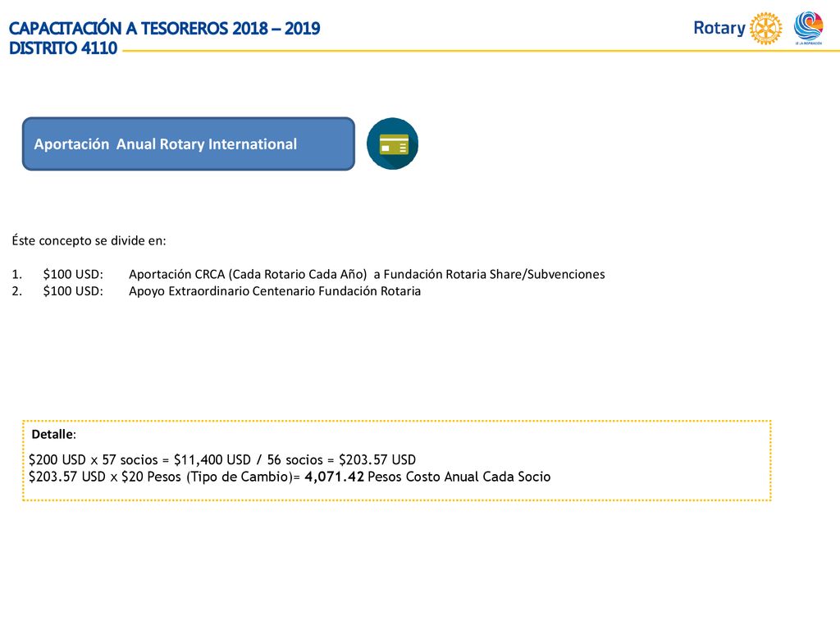
Task: Click the '$100 USD:' amount in item 1
Action: tap(73, 274)
